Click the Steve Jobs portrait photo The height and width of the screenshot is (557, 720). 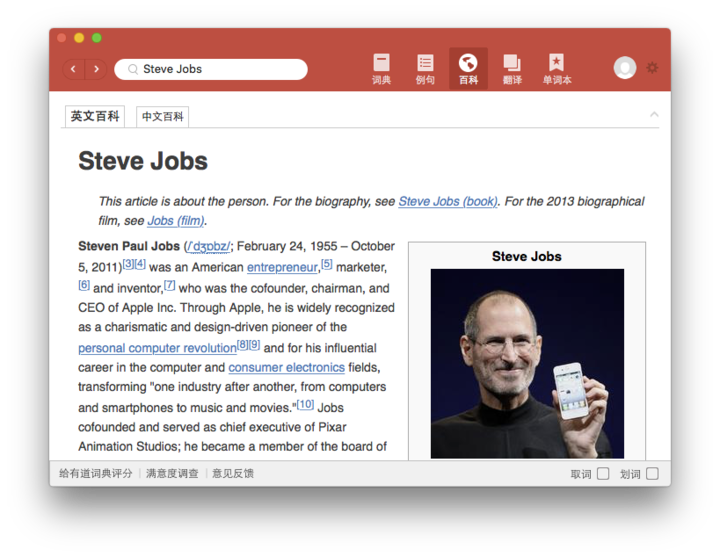pos(527,363)
